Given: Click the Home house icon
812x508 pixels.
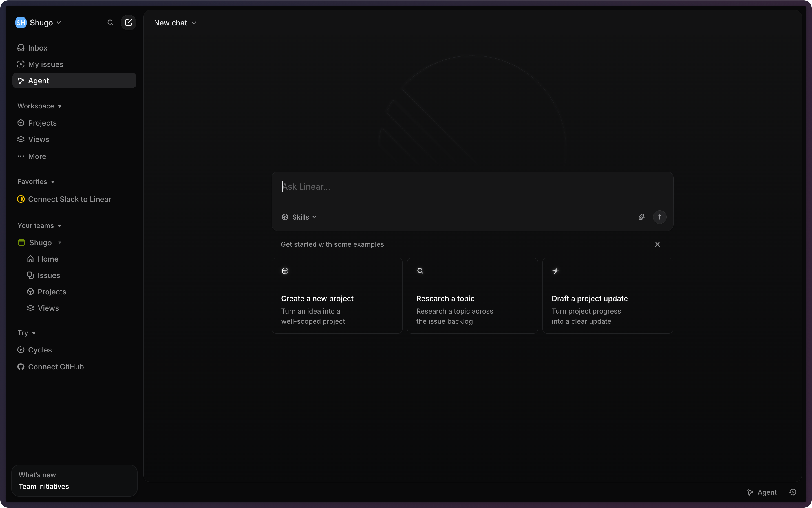Looking at the screenshot, I should [x=30, y=259].
